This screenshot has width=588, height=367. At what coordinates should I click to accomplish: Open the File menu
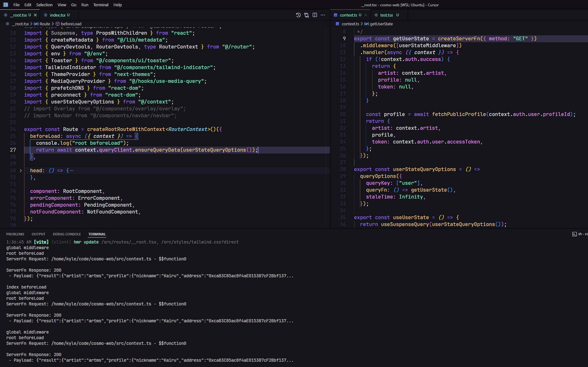pyautogui.click(x=17, y=5)
